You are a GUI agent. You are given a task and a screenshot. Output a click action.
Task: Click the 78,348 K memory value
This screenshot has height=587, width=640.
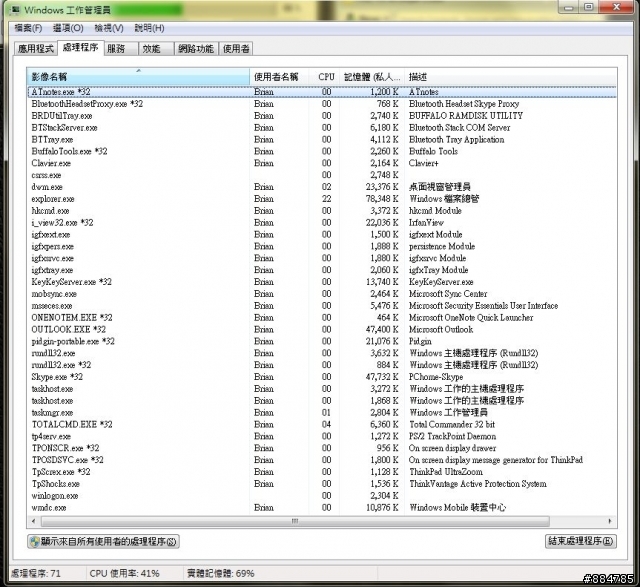coord(382,199)
